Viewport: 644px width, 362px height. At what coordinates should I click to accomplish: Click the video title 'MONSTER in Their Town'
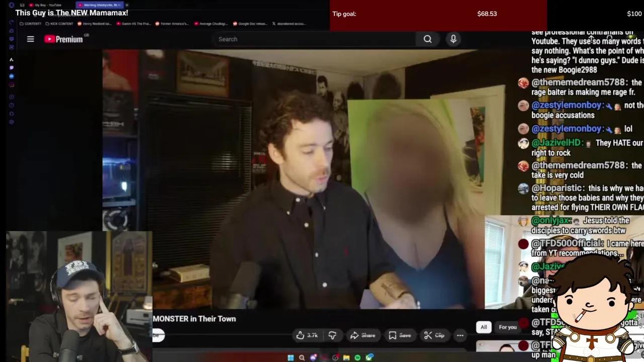tap(194, 319)
